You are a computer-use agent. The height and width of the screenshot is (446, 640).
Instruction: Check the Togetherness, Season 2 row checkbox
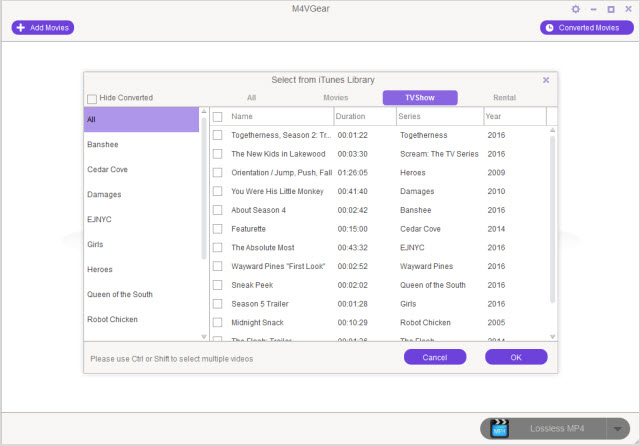tap(218, 135)
